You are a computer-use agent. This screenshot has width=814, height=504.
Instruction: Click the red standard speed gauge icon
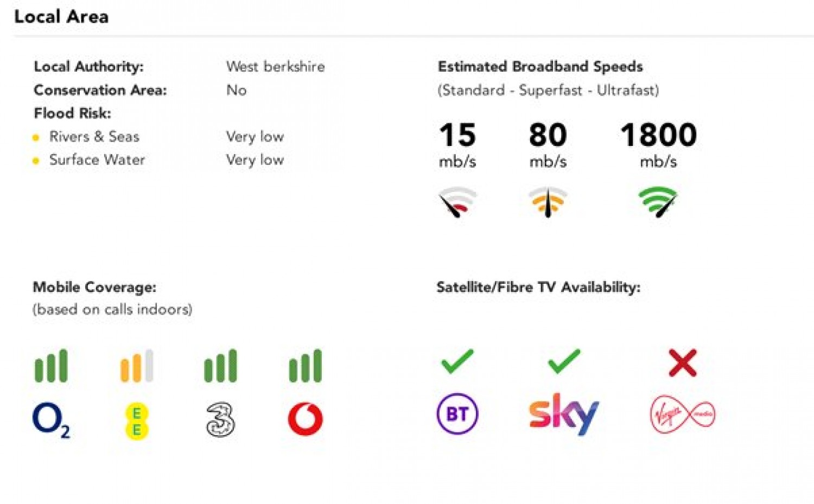pos(457,202)
